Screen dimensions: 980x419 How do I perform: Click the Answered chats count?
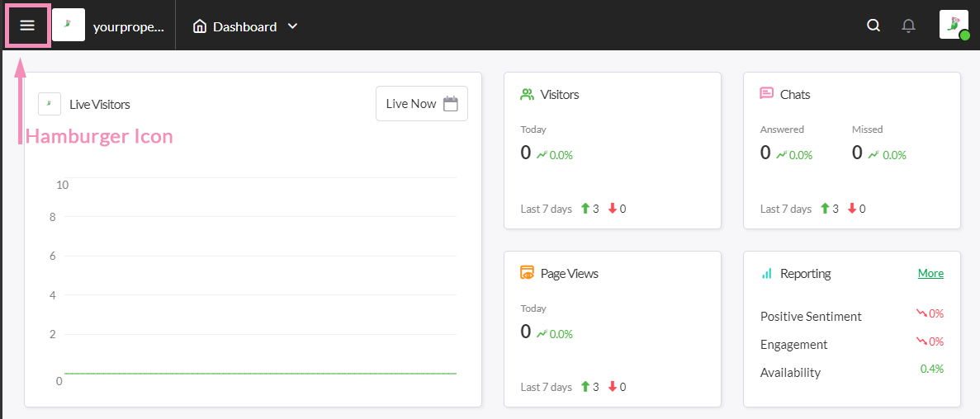pyautogui.click(x=765, y=153)
